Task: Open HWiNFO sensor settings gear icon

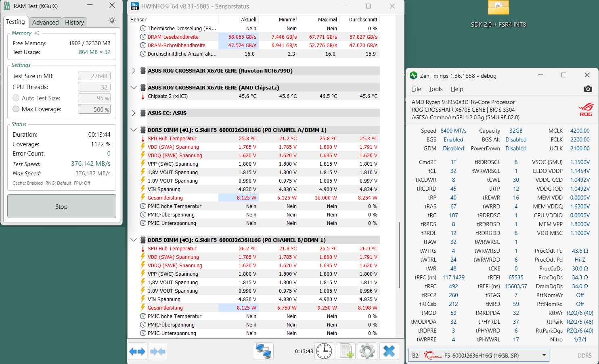Action: coord(367,351)
